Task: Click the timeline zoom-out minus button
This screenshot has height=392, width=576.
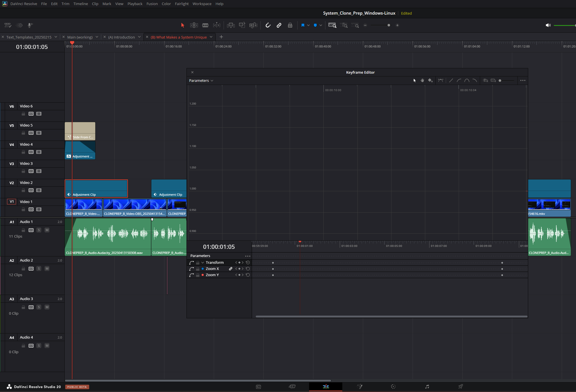Action: [x=365, y=25]
